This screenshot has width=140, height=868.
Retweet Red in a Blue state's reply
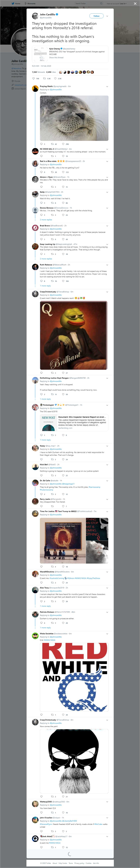click(x=52, y=172)
